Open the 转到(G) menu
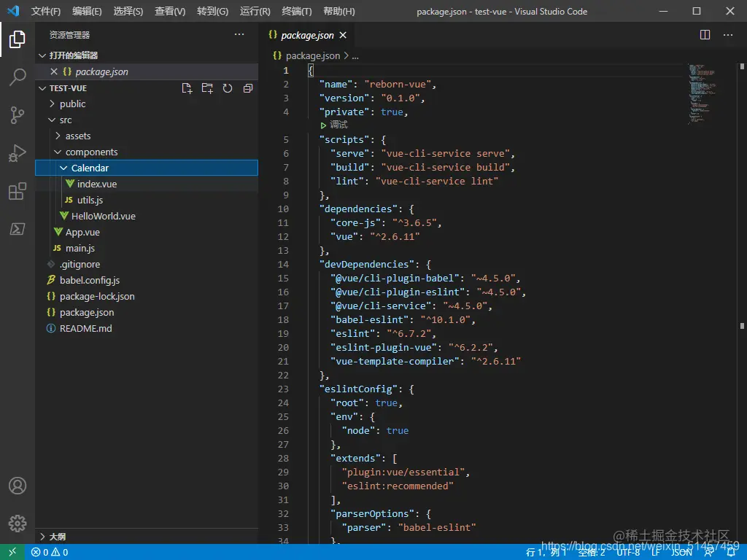The image size is (747, 560). [x=212, y=11]
